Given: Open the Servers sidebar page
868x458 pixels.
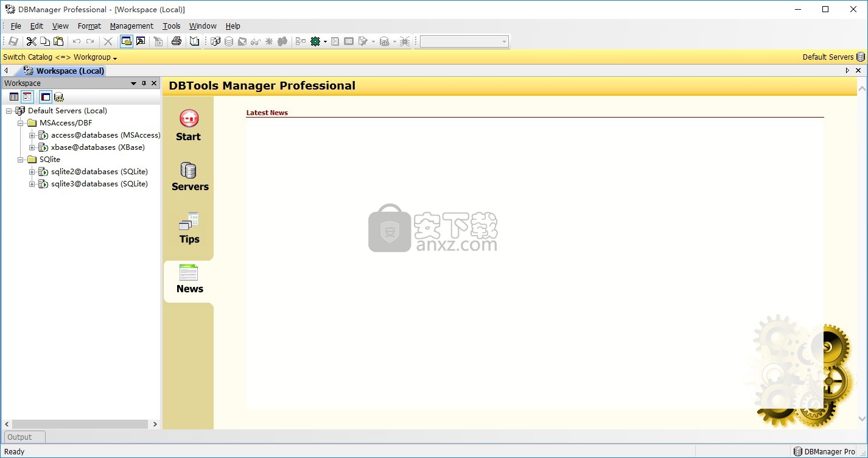Looking at the screenshot, I should [189, 177].
